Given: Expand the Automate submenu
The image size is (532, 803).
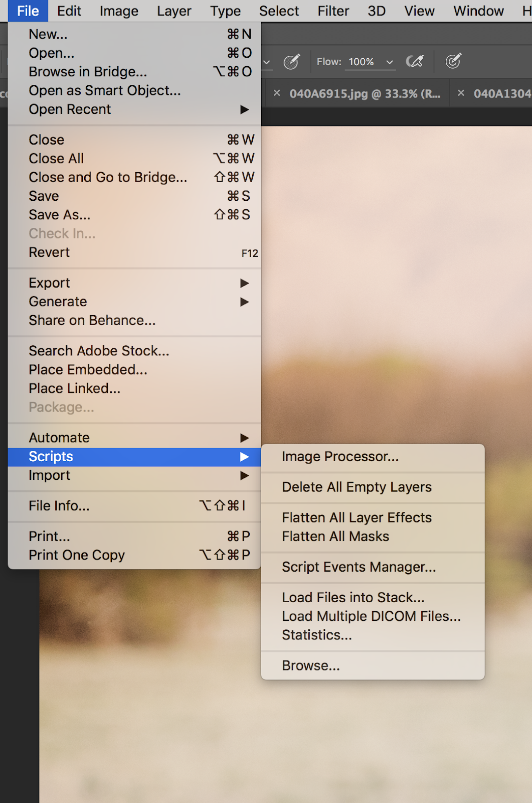Looking at the screenshot, I should [x=134, y=438].
